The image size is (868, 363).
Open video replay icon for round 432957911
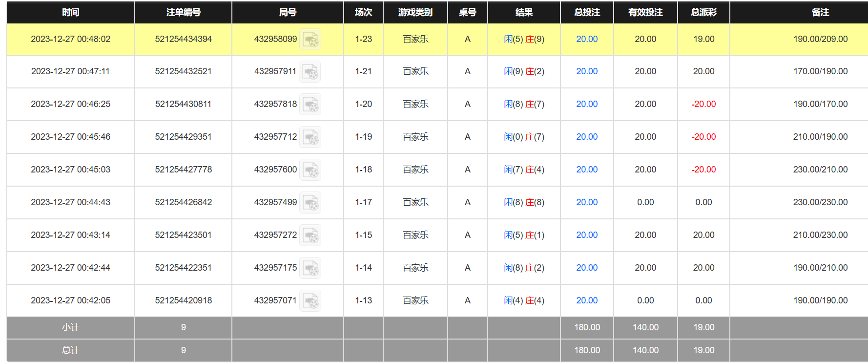point(310,72)
